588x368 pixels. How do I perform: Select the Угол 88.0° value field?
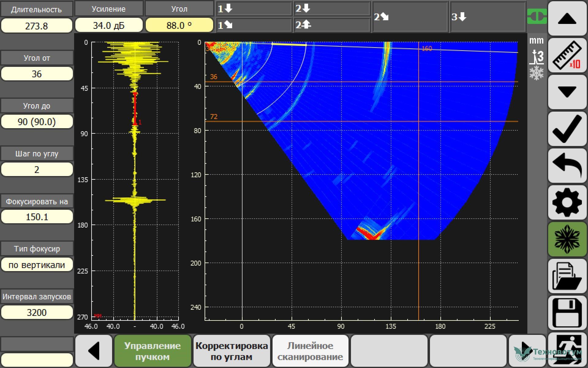click(179, 25)
